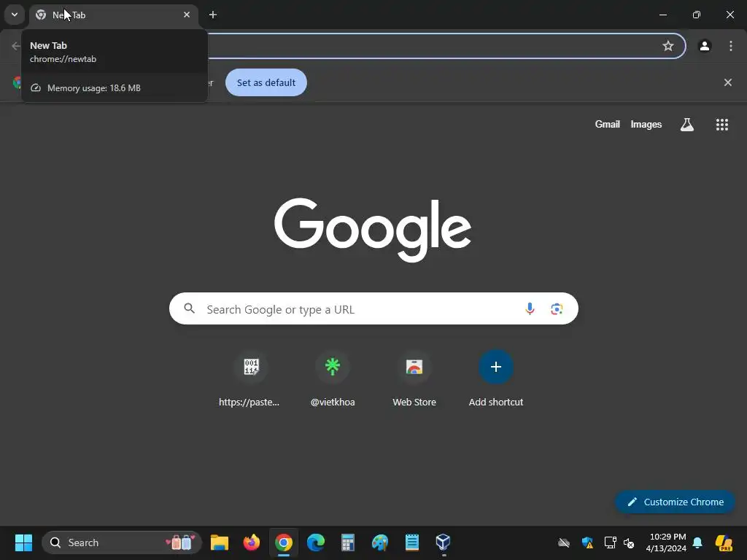Viewport: 747px width, 560px height.
Task: Launch Firefox from the taskbar
Action: tap(252, 542)
